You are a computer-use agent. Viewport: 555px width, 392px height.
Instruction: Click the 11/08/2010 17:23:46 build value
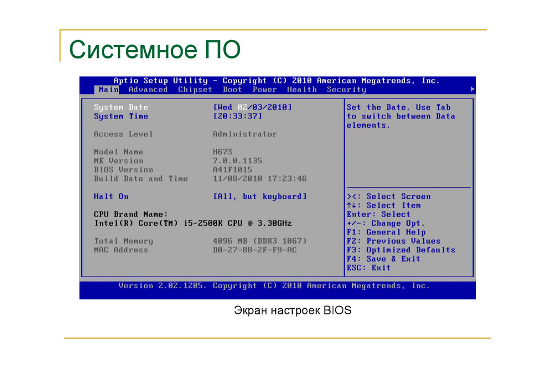point(260,179)
